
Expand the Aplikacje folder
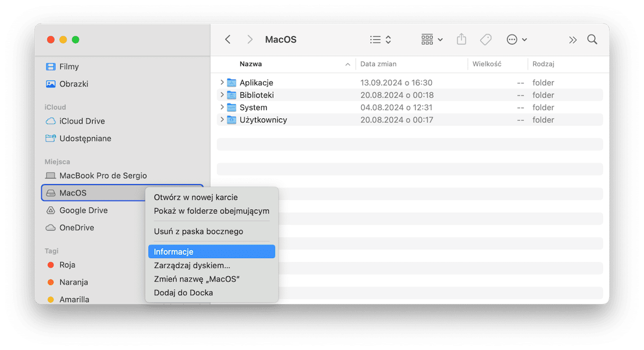tap(222, 83)
